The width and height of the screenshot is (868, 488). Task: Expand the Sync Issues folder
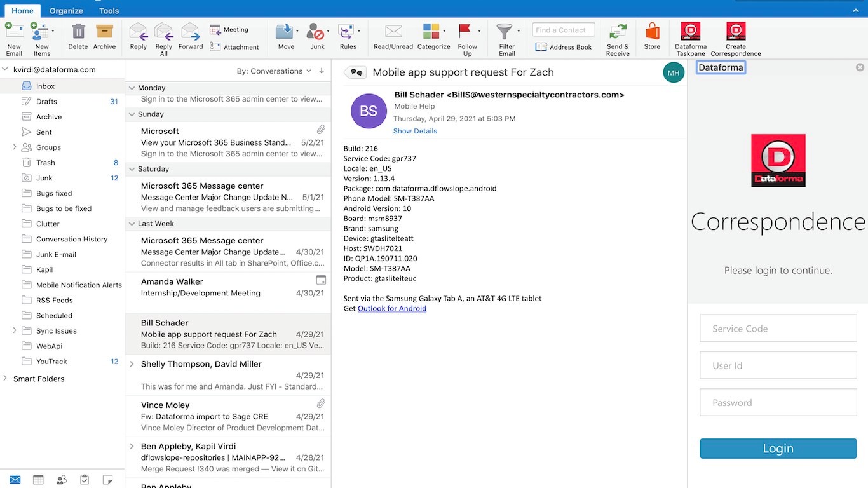[15, 331]
